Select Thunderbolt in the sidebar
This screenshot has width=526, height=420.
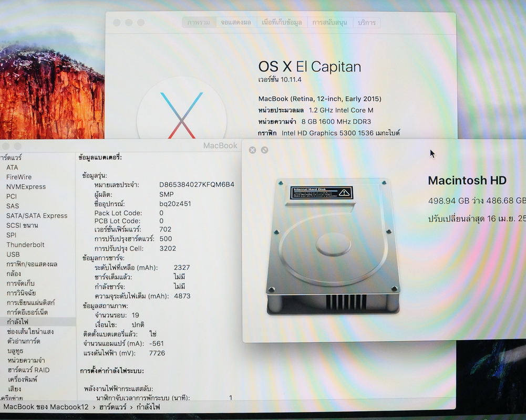[25, 245]
